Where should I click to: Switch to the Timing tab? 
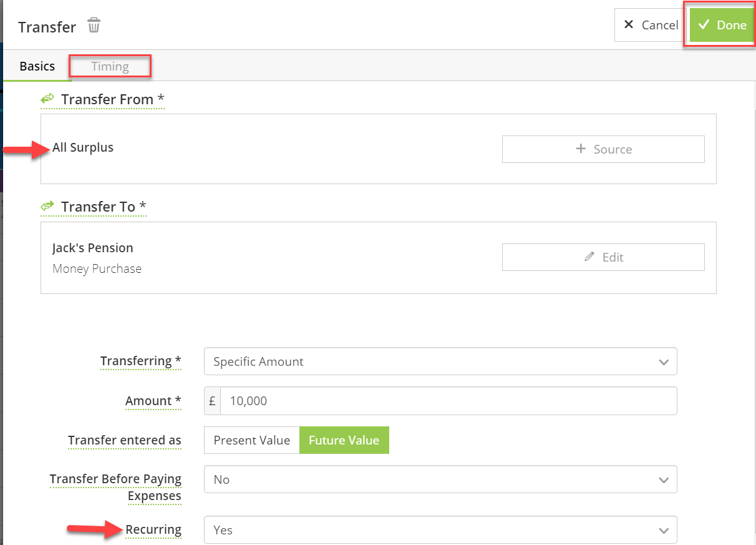pyautogui.click(x=110, y=66)
